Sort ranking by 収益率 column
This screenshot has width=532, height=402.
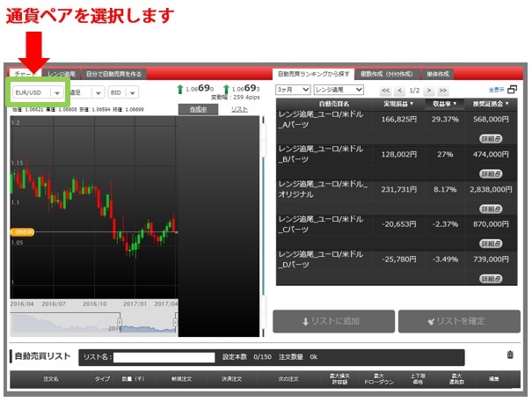click(443, 104)
